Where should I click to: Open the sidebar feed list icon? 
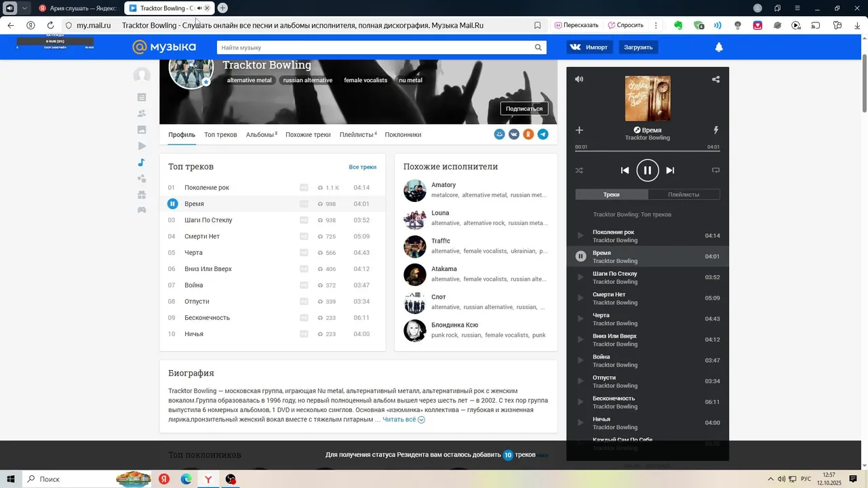tap(142, 98)
